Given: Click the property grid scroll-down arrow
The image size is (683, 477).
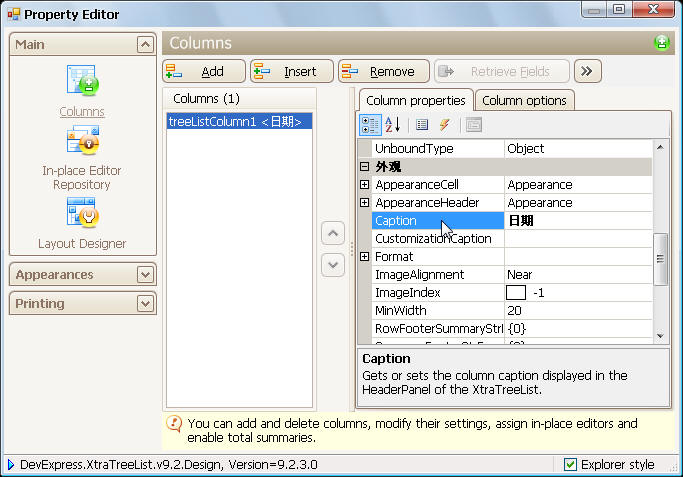Looking at the screenshot, I should [660, 335].
